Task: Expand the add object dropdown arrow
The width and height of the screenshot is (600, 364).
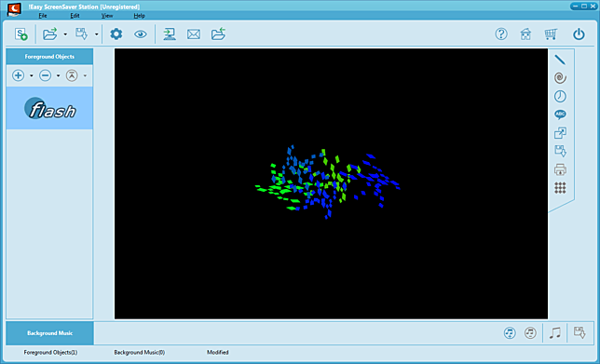Action: click(32, 75)
